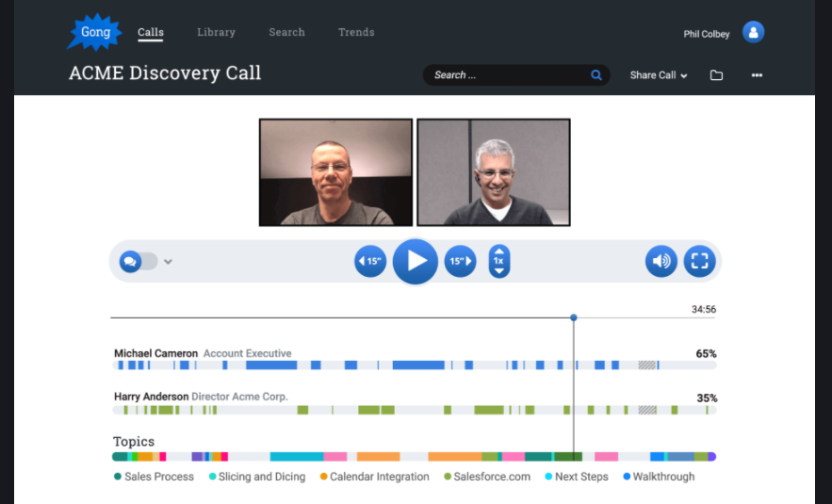832x504 pixels.
Task: Select the Slicing and Dicing legend item
Action: (257, 477)
